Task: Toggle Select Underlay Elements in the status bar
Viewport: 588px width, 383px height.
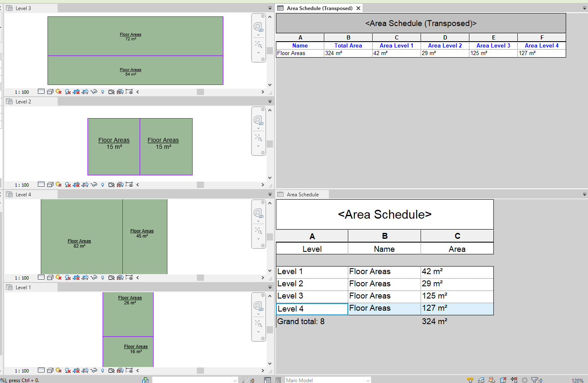Action: point(481,380)
